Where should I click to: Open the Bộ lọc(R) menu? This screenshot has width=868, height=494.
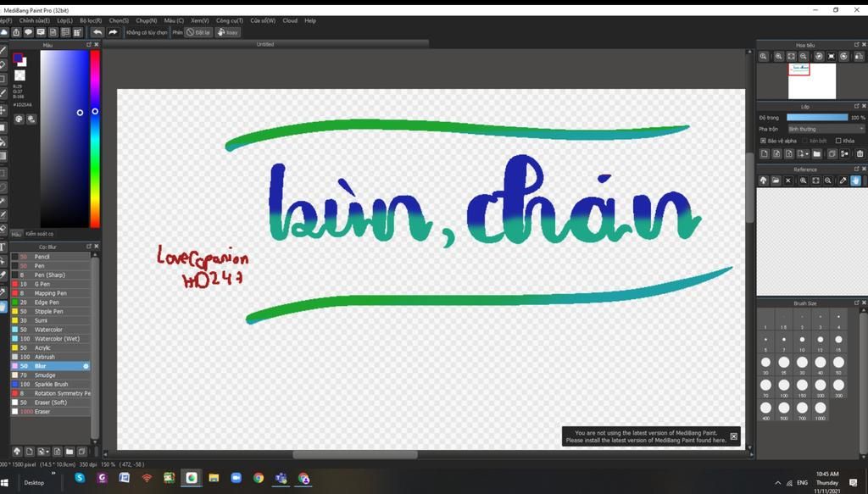click(x=91, y=20)
